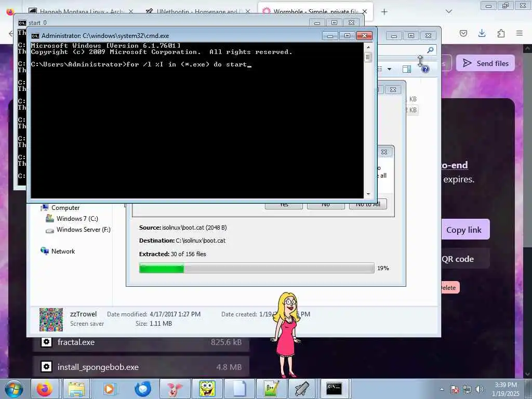Open Explorer help question mark icon
This screenshot has width=532, height=399.
pyautogui.click(x=425, y=69)
